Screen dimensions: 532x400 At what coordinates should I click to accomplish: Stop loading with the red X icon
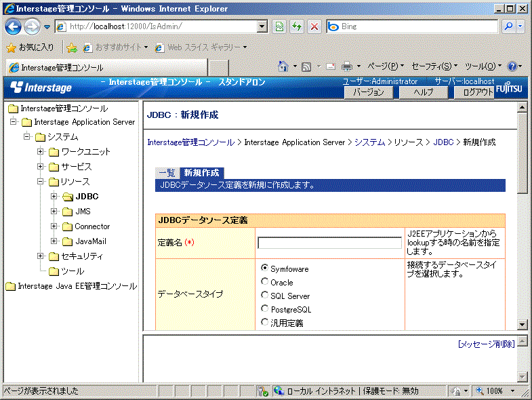coord(314,26)
